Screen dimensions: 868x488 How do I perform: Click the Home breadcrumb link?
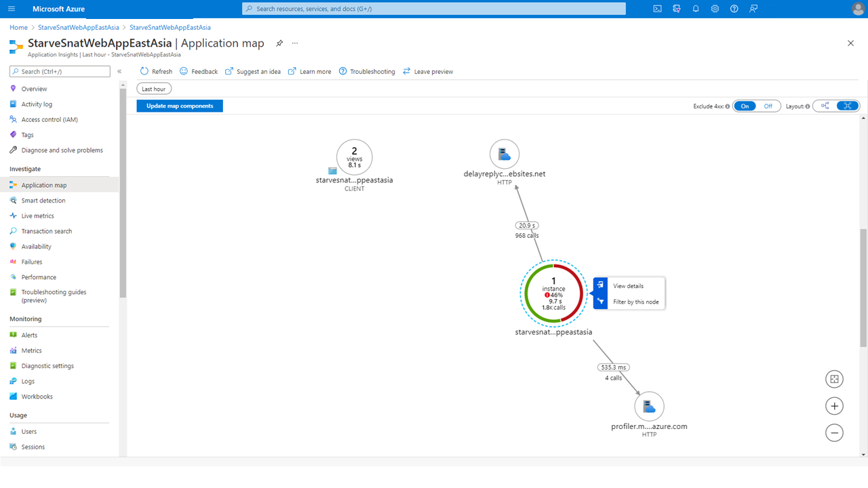click(x=18, y=27)
